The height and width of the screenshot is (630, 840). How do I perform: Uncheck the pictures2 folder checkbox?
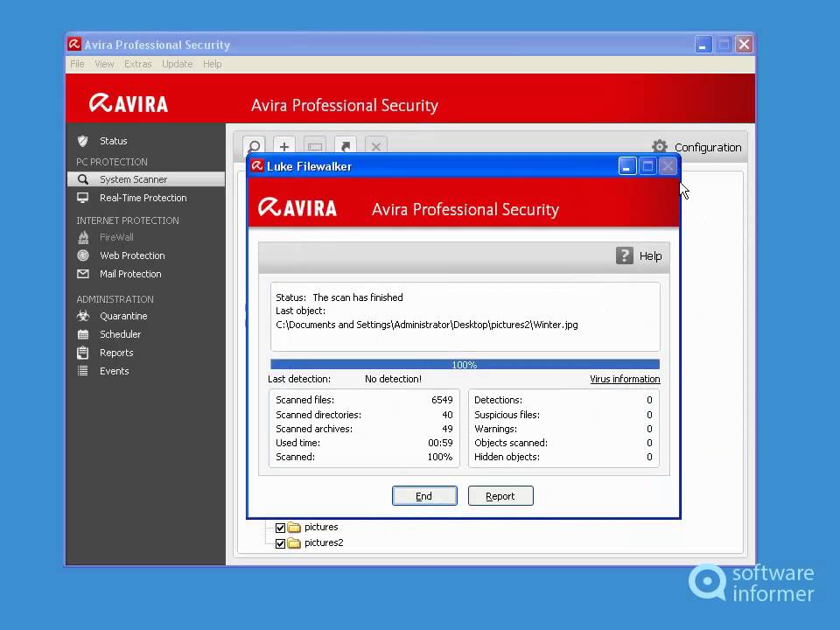click(x=280, y=543)
